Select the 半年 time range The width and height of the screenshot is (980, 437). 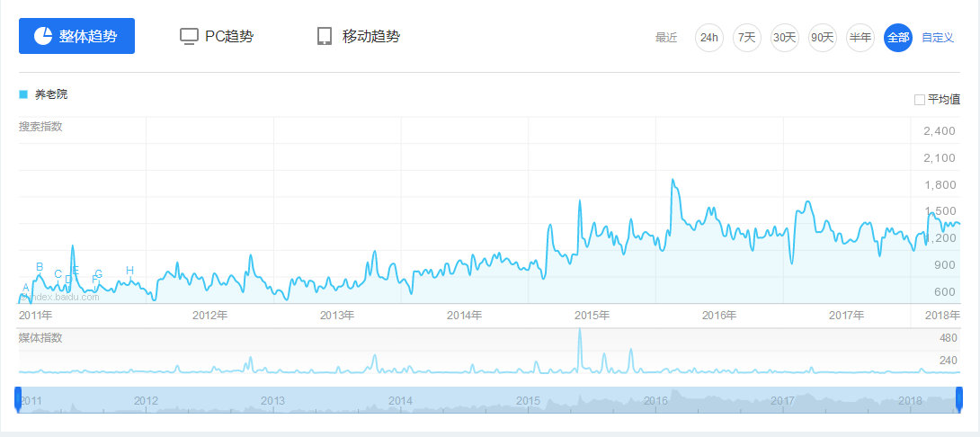pos(860,38)
